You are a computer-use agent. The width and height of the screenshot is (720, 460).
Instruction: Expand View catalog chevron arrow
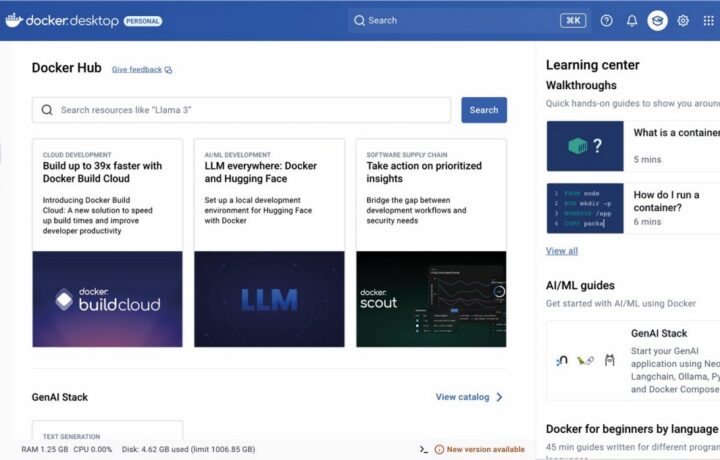click(500, 397)
